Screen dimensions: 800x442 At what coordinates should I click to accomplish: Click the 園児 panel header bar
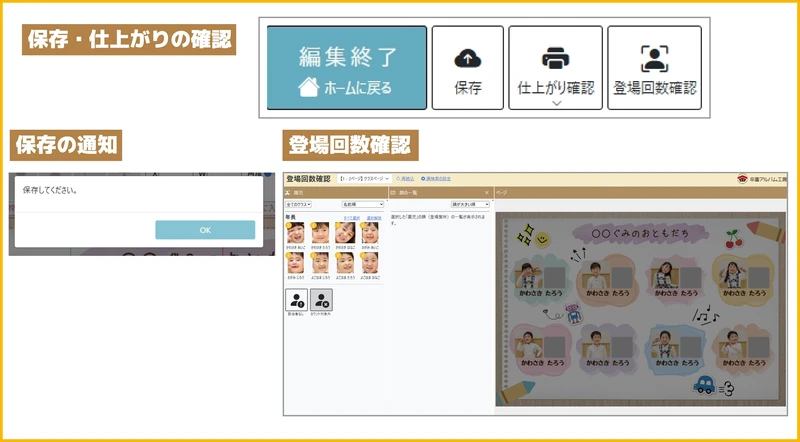point(336,192)
